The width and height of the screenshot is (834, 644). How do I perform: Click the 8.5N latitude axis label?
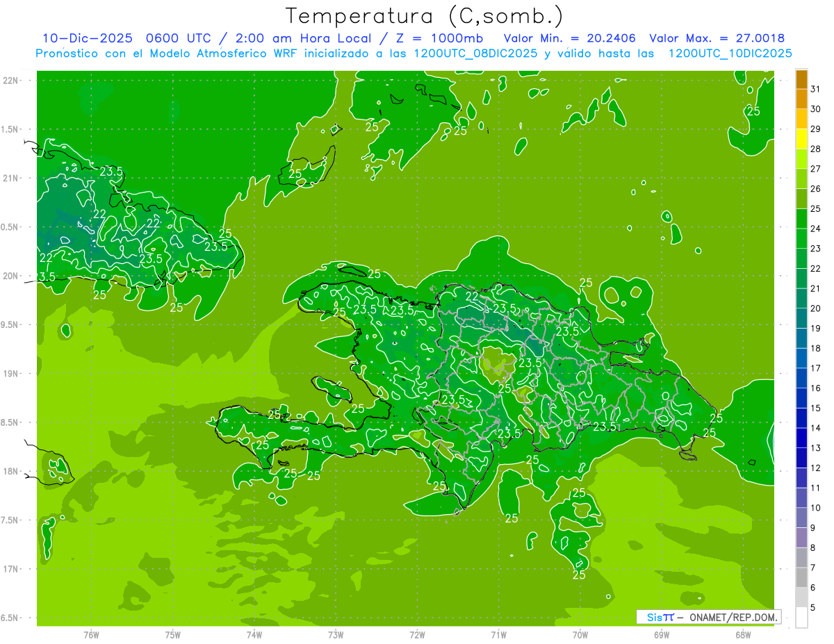(x=10, y=422)
